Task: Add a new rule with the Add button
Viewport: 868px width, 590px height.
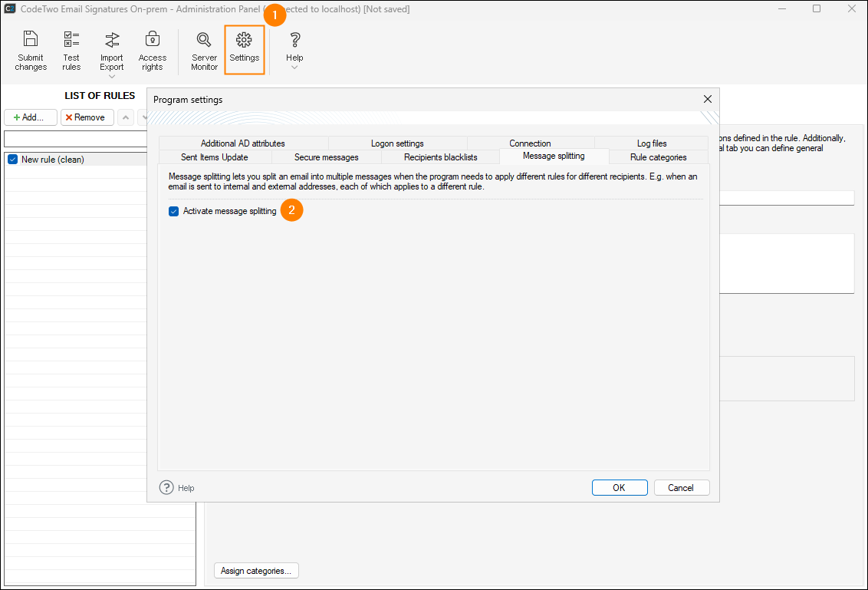Action: pos(31,117)
